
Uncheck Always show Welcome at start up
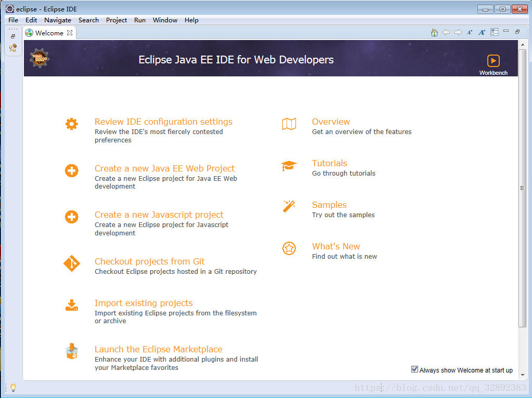coord(414,369)
